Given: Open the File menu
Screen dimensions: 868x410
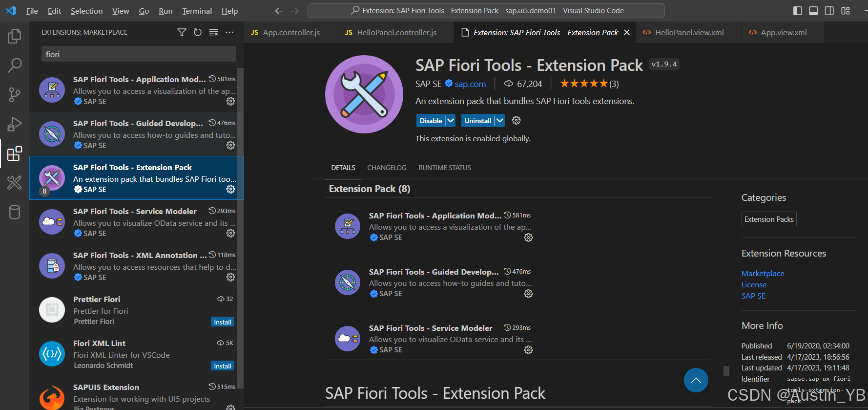Looking at the screenshot, I should (x=32, y=11).
